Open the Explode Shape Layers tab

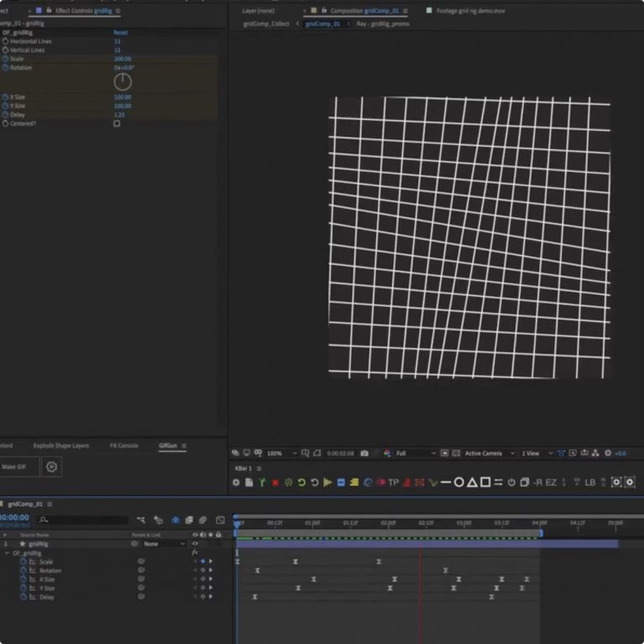point(60,445)
